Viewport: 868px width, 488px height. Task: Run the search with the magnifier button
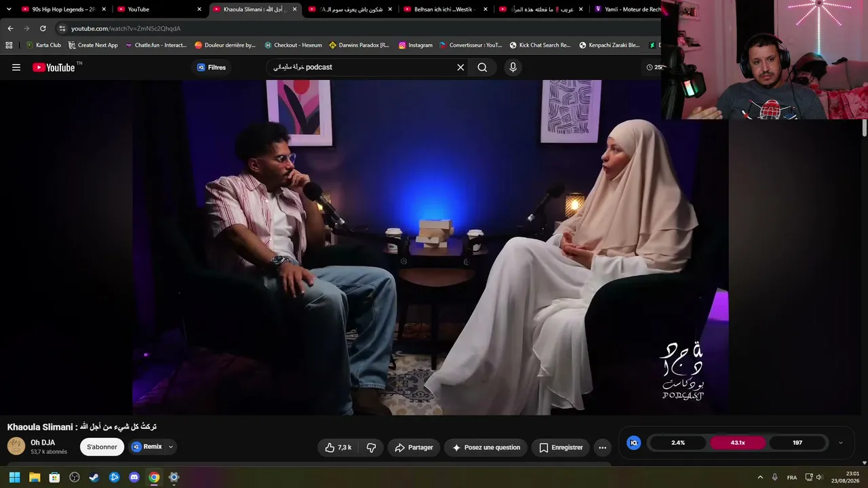(482, 67)
